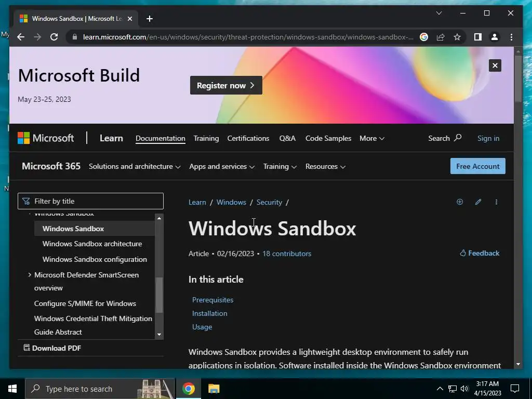Open the Chrome three-dot menu

pyautogui.click(x=511, y=37)
